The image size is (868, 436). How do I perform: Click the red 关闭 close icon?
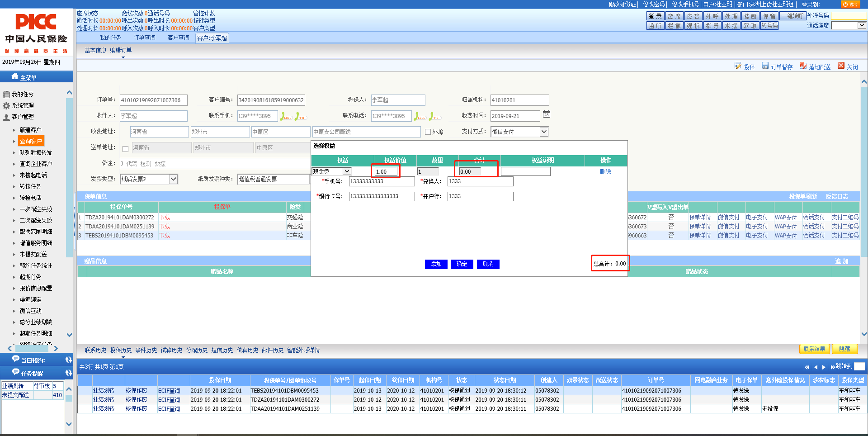(x=841, y=66)
